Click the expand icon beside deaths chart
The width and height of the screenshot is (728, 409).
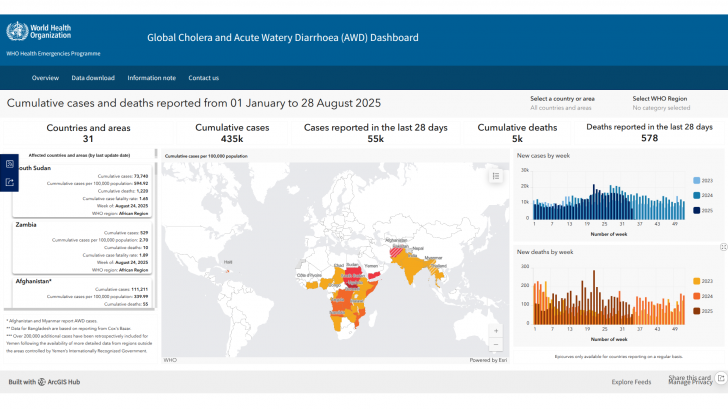(x=723, y=246)
